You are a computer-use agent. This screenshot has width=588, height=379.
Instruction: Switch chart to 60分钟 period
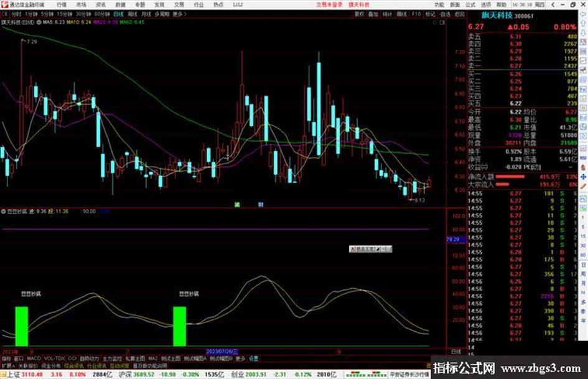point(102,14)
